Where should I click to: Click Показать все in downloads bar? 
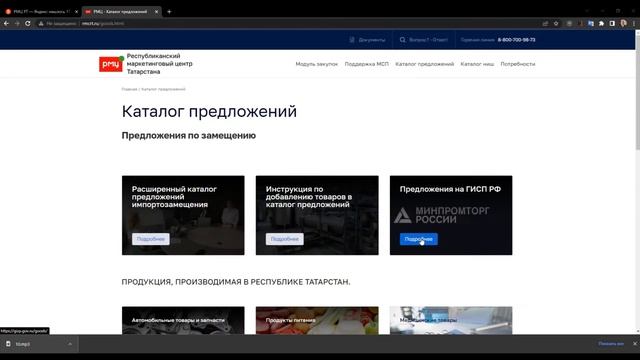pyautogui.click(x=611, y=344)
